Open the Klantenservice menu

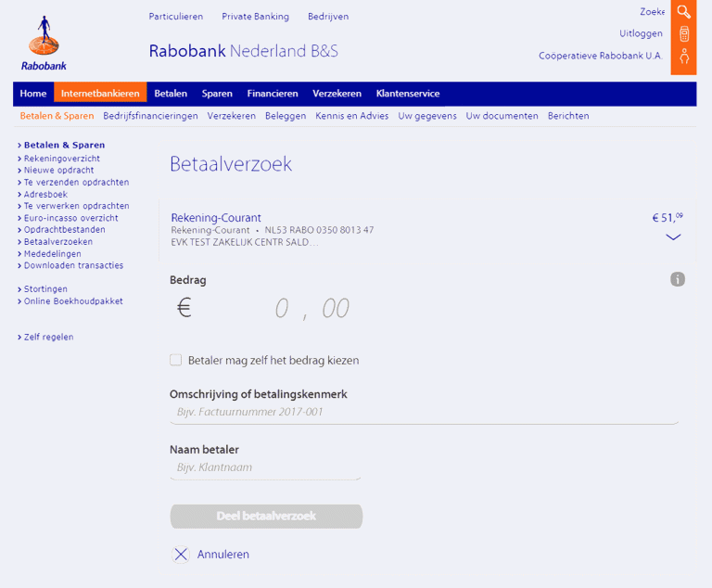point(408,94)
